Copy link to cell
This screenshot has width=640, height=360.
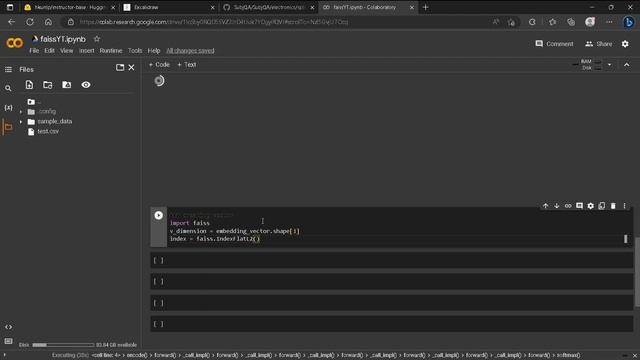pos(568,206)
